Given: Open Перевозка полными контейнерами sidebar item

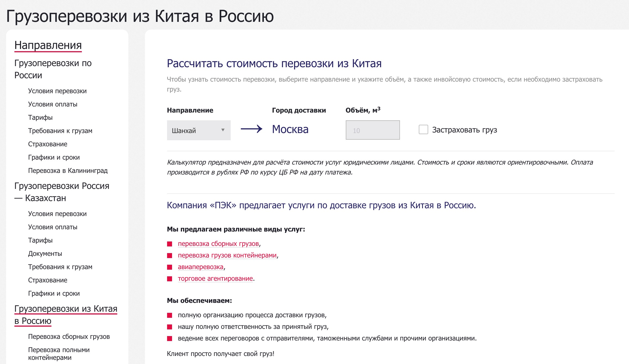Looking at the screenshot, I should [59, 354].
